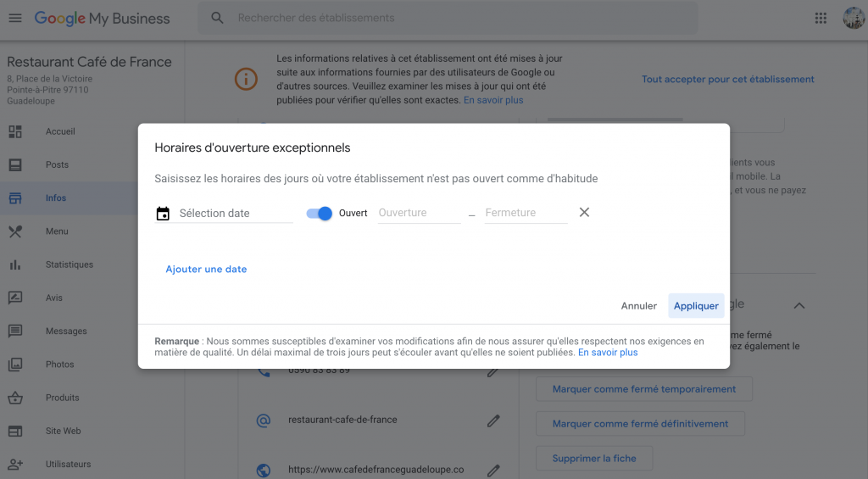Click the Sélection date field
The width and height of the screenshot is (868, 479).
235,214
